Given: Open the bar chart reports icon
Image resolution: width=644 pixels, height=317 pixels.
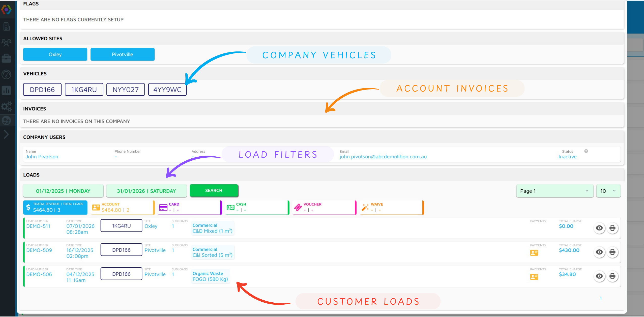Looking at the screenshot, I should 6,90.
